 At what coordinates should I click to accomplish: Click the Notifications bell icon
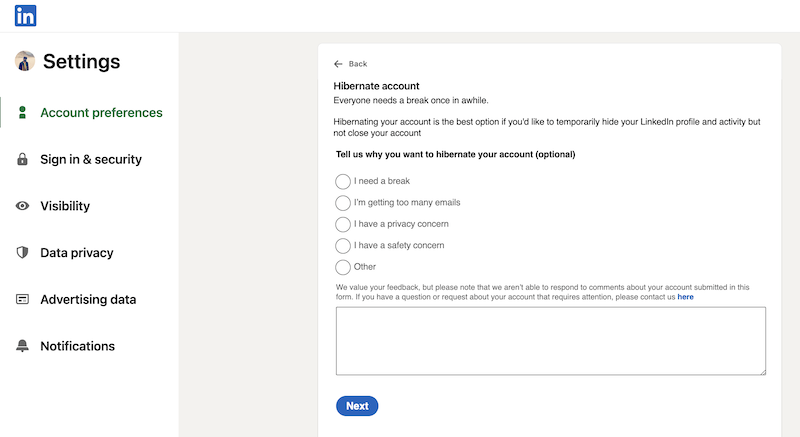click(x=23, y=346)
